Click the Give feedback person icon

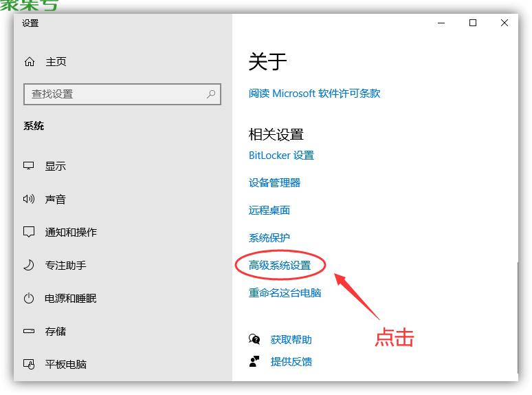(255, 361)
